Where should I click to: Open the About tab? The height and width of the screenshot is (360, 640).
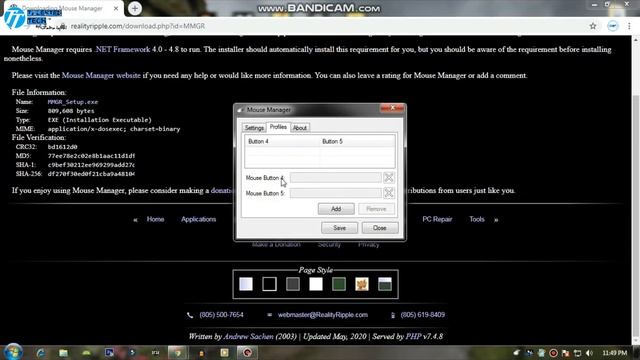tap(300, 128)
